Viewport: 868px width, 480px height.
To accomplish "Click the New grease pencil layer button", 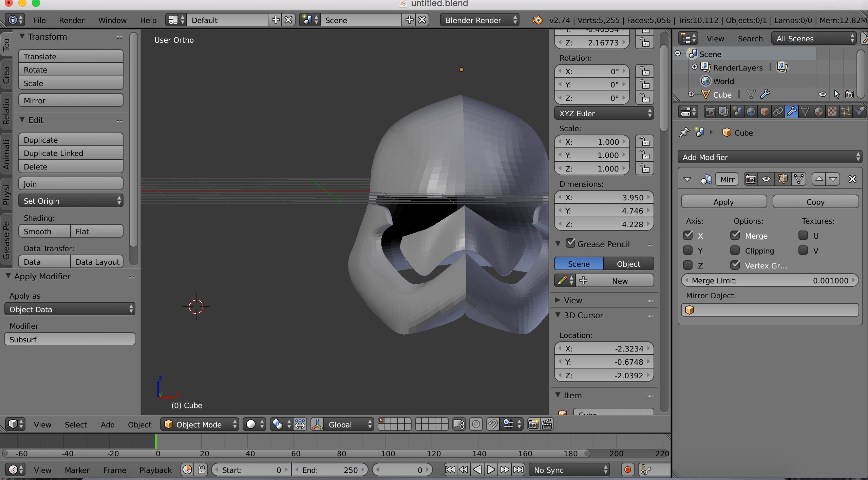I will (x=620, y=281).
